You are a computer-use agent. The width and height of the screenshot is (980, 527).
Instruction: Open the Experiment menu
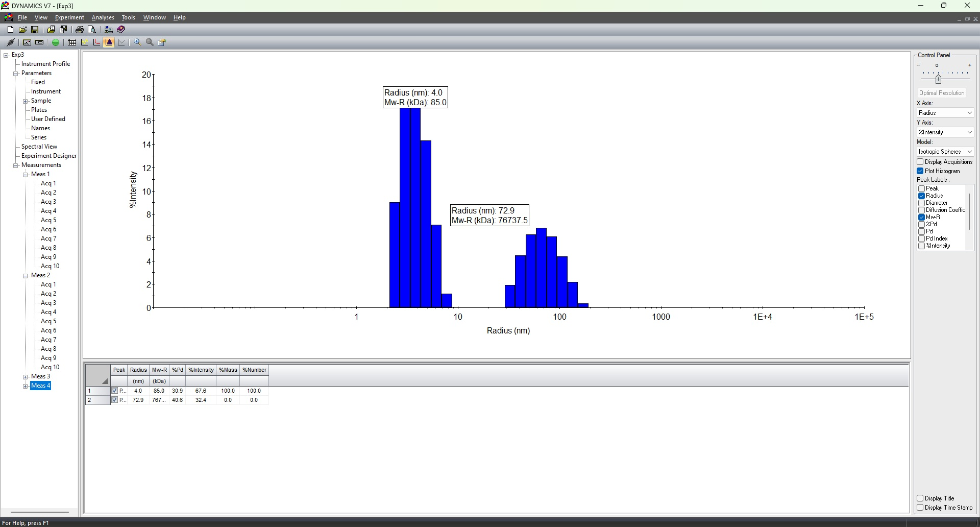click(x=69, y=17)
